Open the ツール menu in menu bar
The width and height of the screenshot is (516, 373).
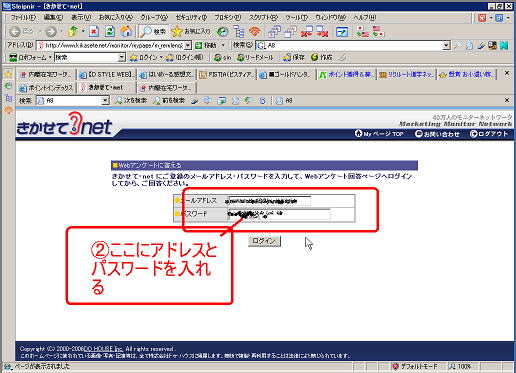(x=296, y=17)
